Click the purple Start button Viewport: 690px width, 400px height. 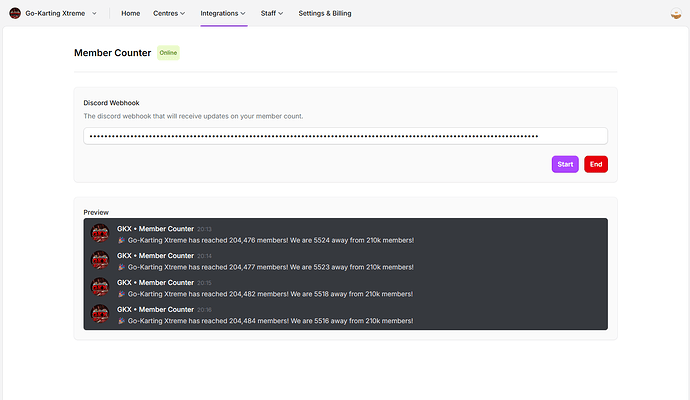(x=565, y=164)
